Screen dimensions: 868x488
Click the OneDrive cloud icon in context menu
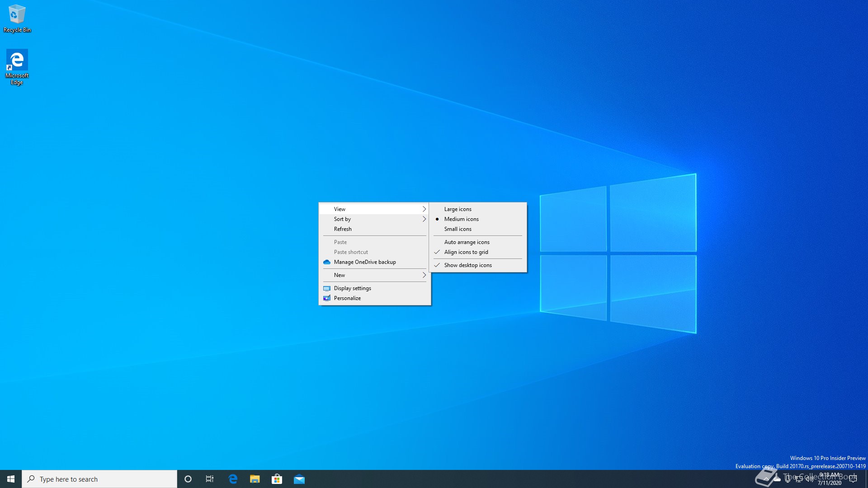click(327, 262)
